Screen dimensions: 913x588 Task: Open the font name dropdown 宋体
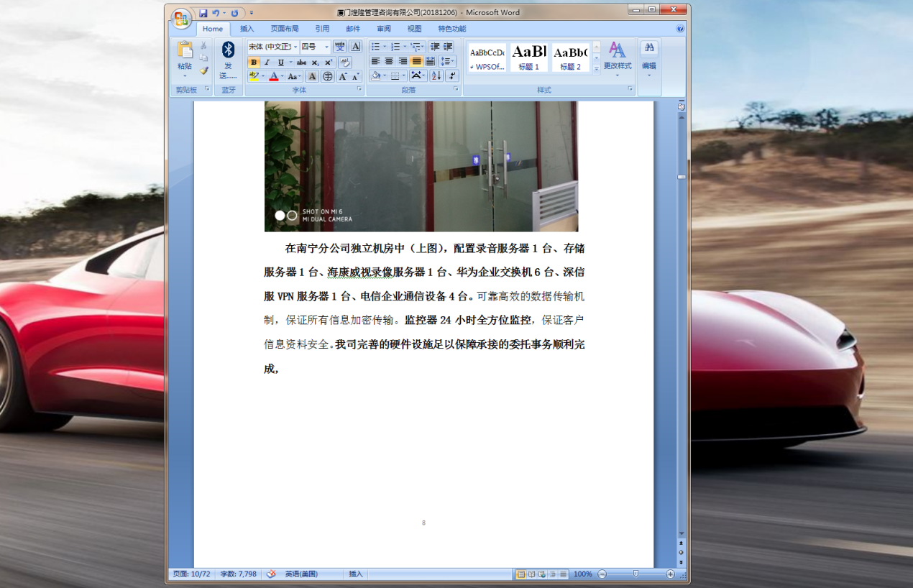(273, 47)
